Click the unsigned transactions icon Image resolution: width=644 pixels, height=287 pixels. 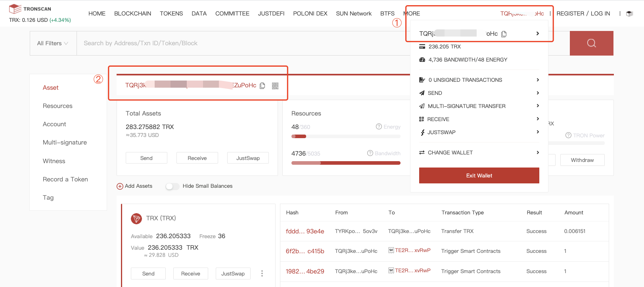point(422,80)
